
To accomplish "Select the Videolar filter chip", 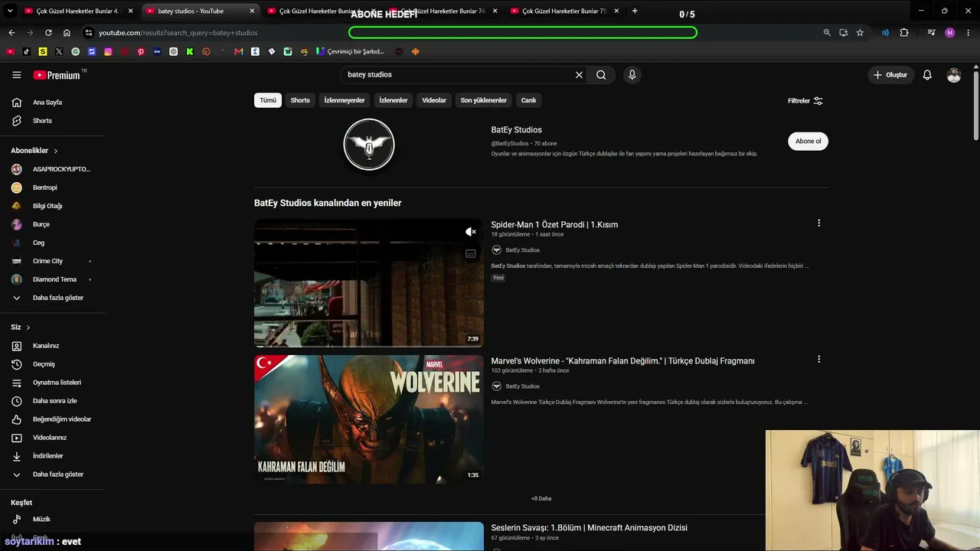I will [434, 100].
